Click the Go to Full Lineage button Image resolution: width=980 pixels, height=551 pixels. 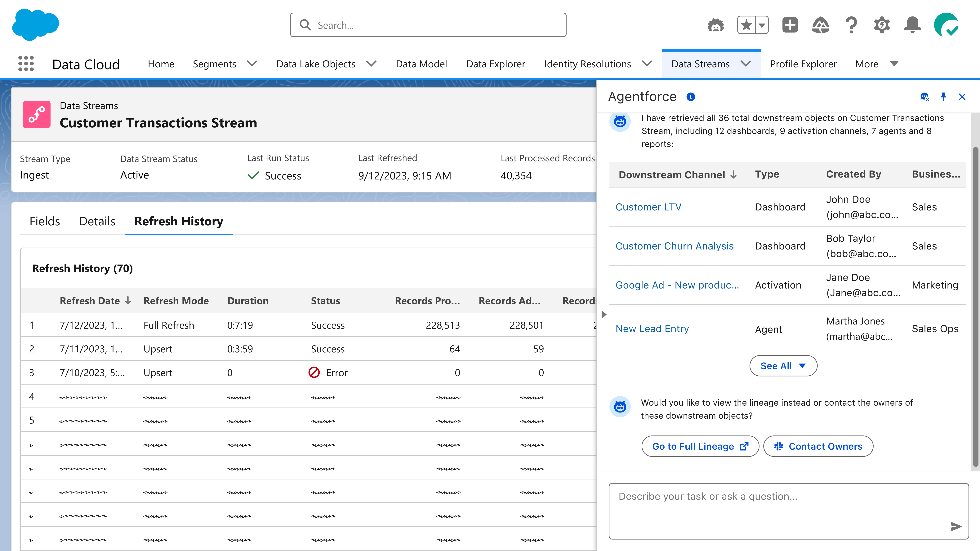(x=700, y=446)
